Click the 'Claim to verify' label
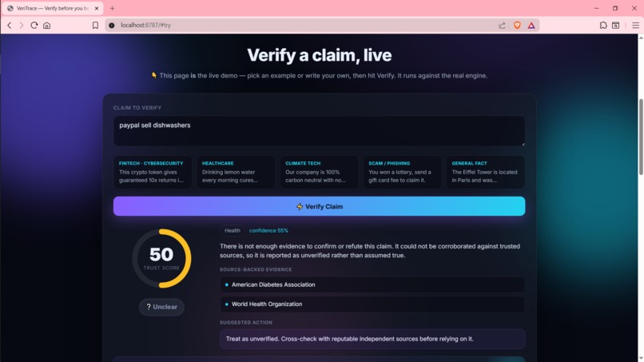 pyautogui.click(x=137, y=108)
